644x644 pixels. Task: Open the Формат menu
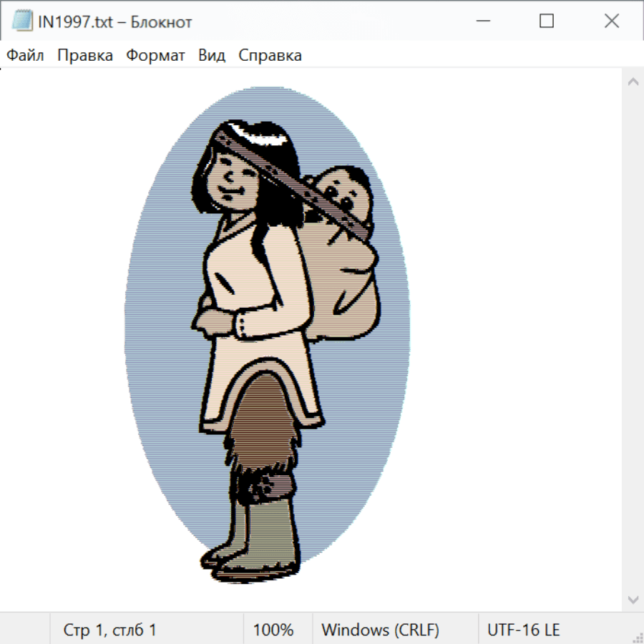(155, 56)
